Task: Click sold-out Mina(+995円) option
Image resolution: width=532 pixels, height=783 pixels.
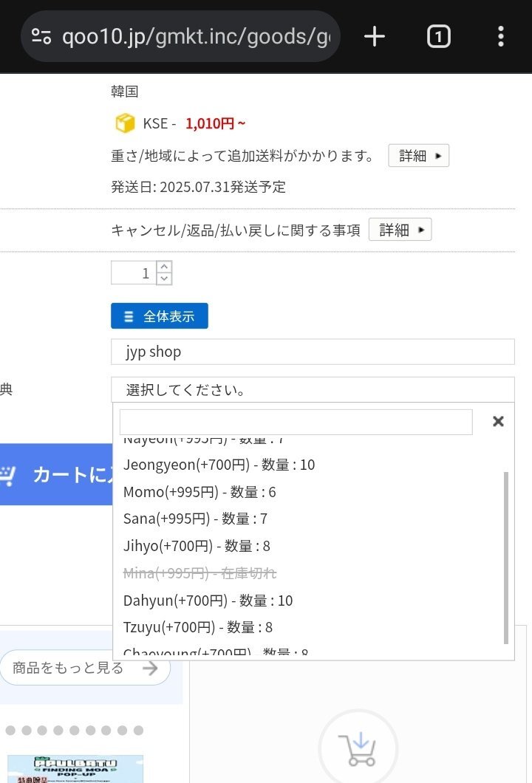Action: (x=199, y=572)
